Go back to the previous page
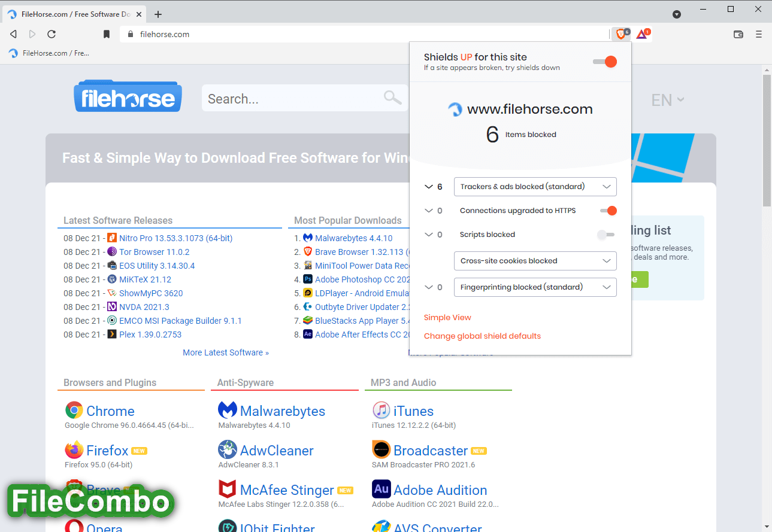This screenshot has height=532, width=772. (13, 34)
